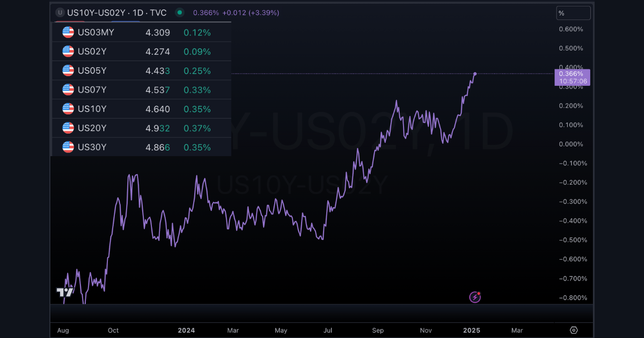
Task: Click the US flag icon beside US10Y
Action: [68, 109]
